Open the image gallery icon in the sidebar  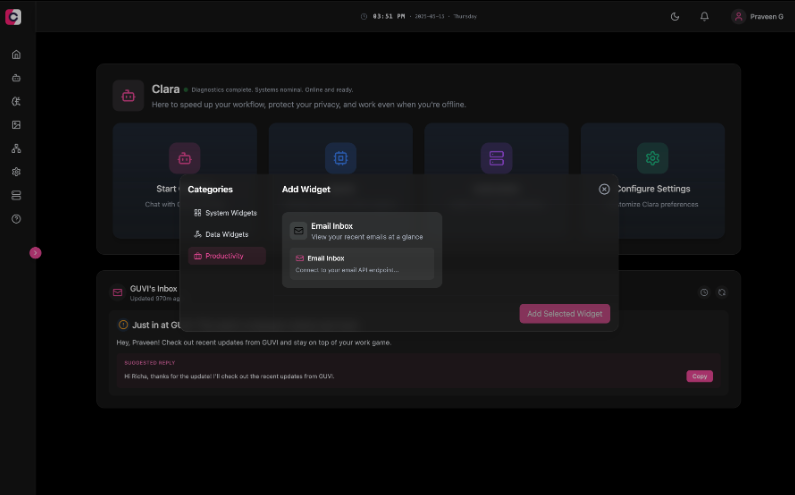click(16, 125)
